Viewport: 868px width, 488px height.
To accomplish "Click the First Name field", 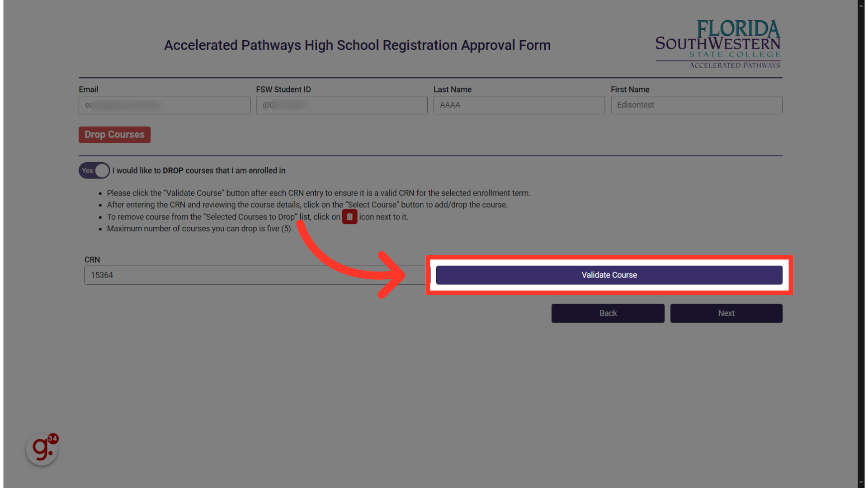I will (x=696, y=104).
